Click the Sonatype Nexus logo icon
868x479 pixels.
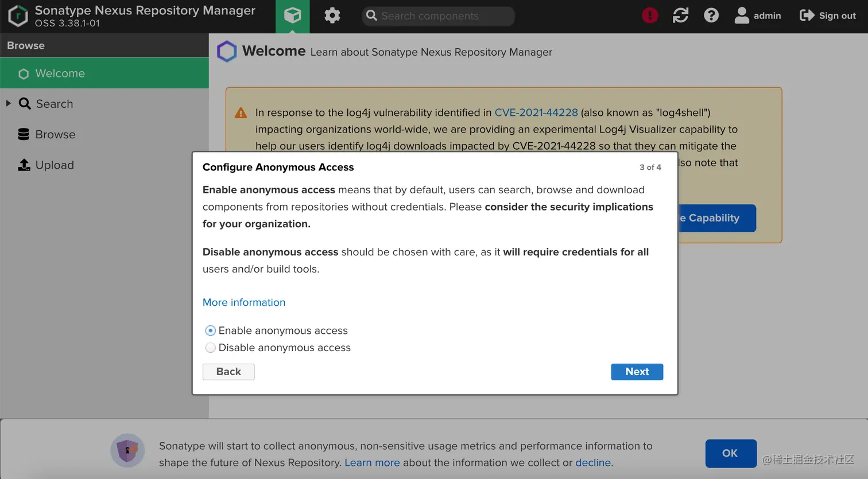coord(18,16)
